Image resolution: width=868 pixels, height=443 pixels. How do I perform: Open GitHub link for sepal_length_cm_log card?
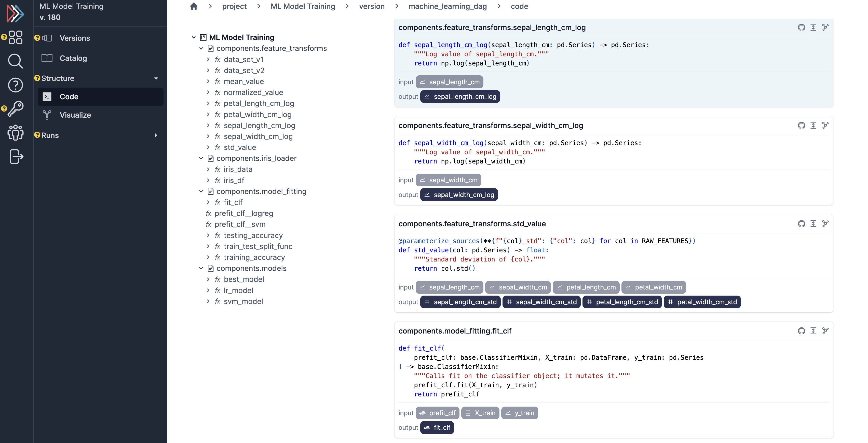tap(801, 27)
